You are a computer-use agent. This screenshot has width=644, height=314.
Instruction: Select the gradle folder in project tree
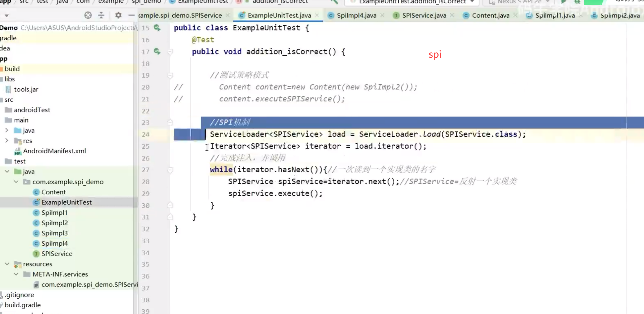[x=8, y=38]
